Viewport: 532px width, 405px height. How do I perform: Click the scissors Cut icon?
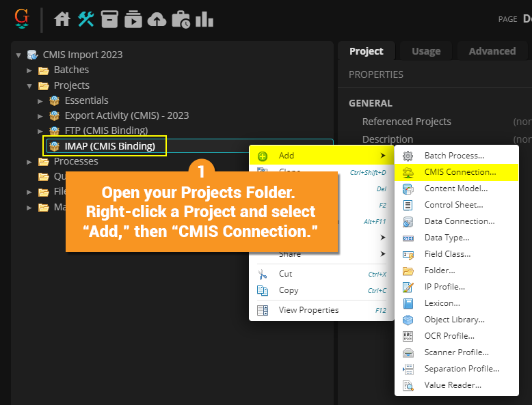[x=263, y=274]
